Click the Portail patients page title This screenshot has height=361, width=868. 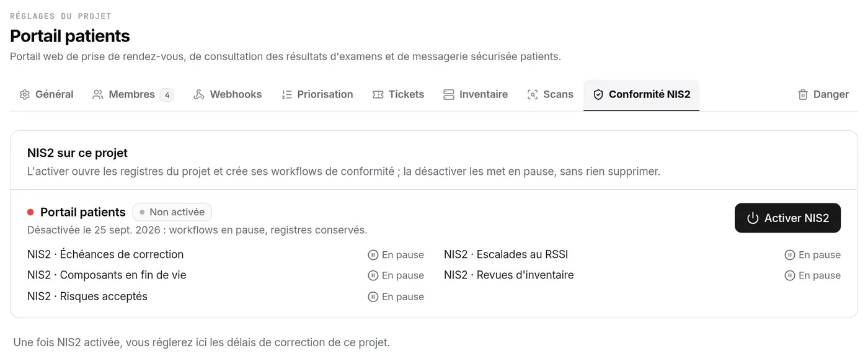click(70, 36)
